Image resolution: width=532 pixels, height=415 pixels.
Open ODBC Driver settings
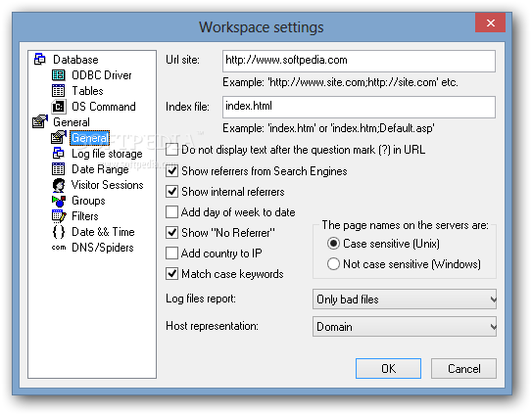(102, 75)
